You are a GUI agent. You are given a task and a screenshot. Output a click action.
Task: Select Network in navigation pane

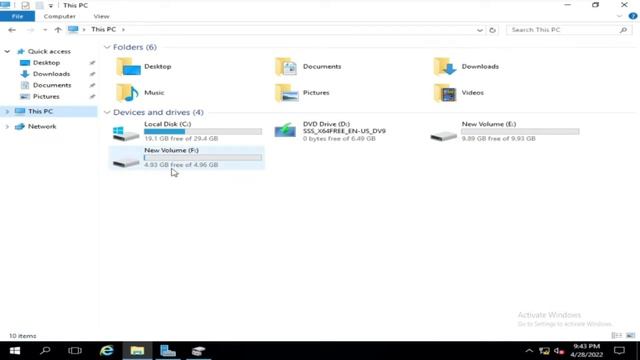(42, 127)
